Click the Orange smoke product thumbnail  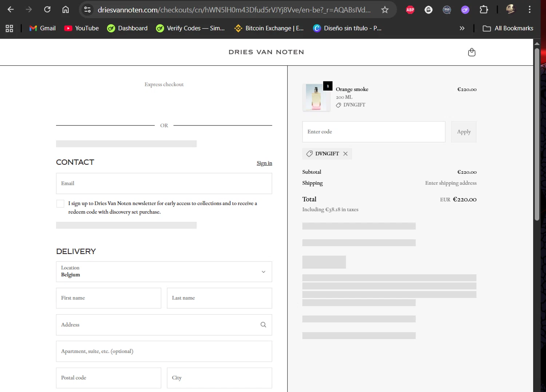(x=316, y=97)
